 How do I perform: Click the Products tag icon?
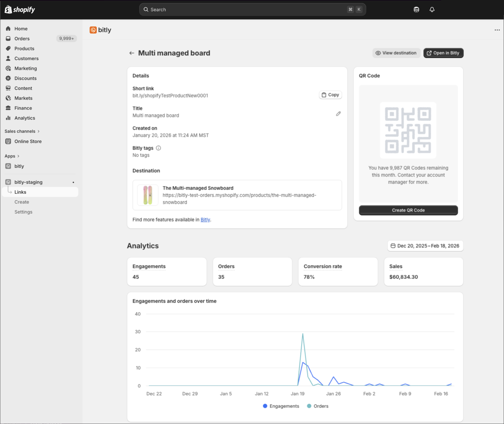point(8,48)
